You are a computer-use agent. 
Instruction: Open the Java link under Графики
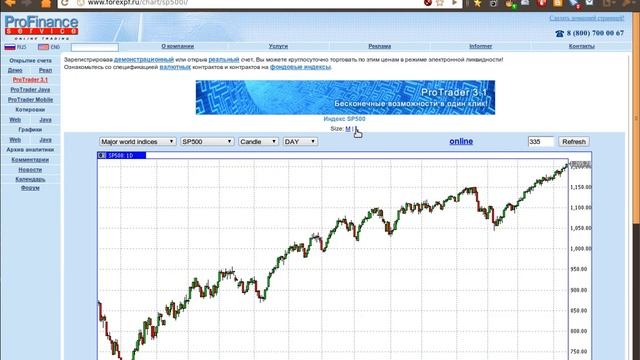[45, 140]
